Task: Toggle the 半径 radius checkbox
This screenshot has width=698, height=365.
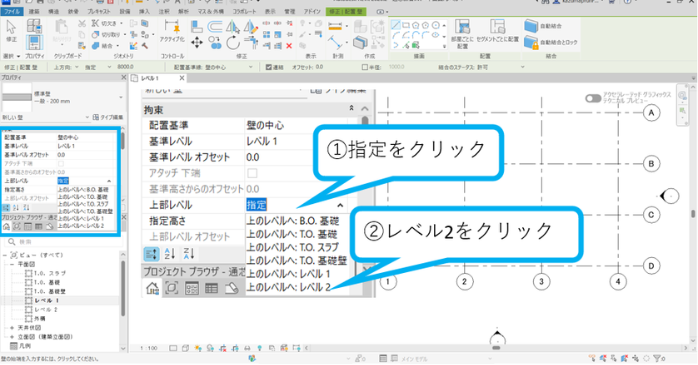Action: 365,67
